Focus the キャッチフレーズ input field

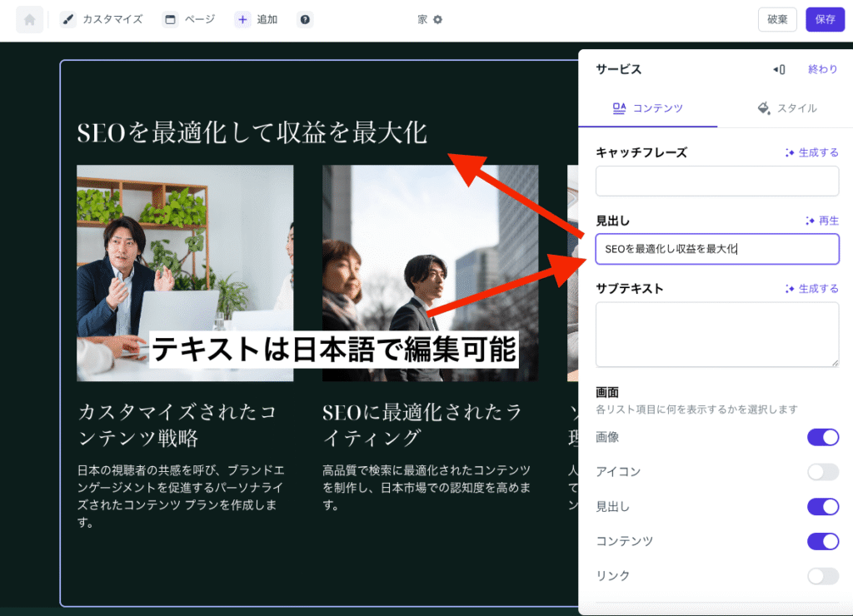pos(717,181)
